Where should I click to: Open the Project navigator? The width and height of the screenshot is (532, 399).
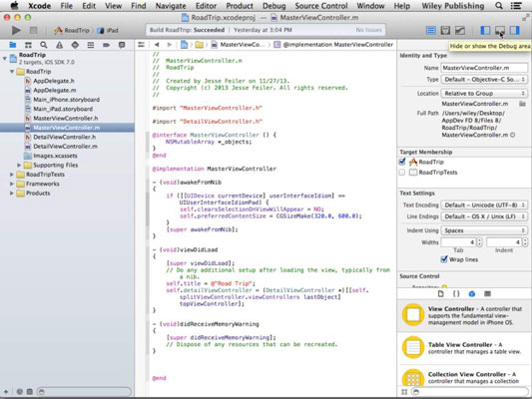[13, 45]
